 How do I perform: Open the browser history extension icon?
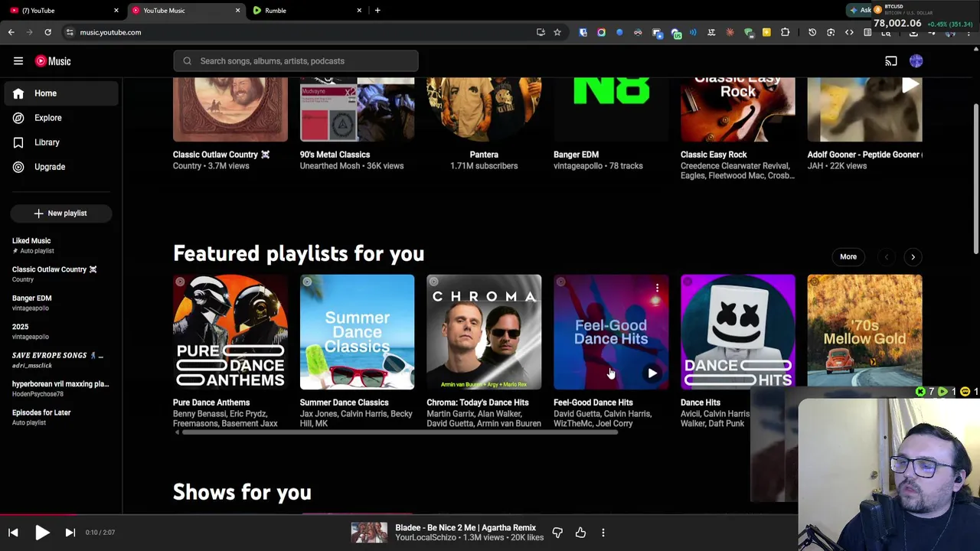tap(812, 32)
